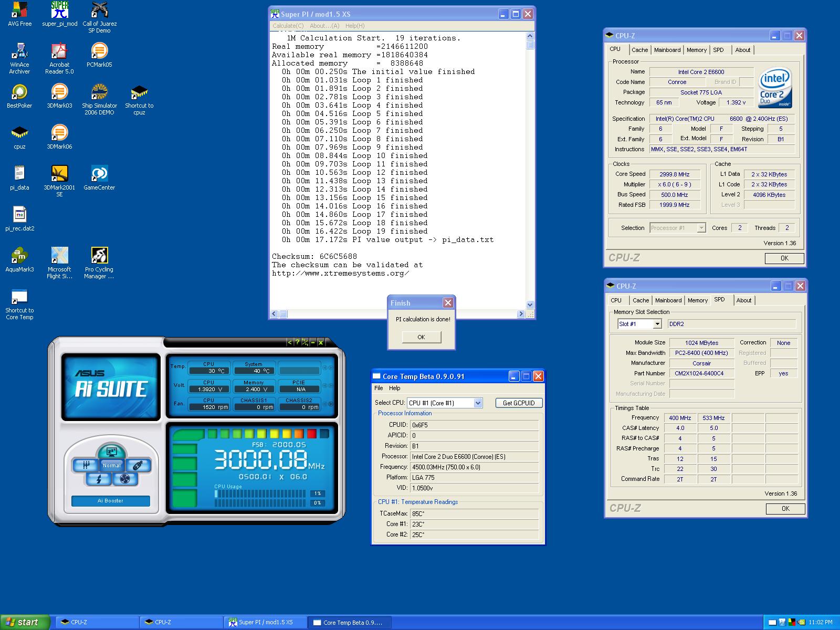Open the AVG Free desktop icon
Viewport: 840px width, 630px height.
click(x=19, y=14)
